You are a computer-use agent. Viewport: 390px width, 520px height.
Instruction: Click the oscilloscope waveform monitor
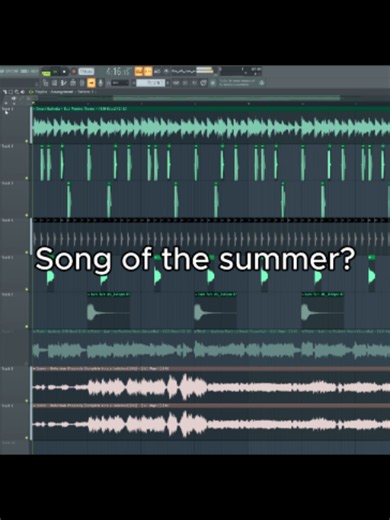click(x=183, y=71)
